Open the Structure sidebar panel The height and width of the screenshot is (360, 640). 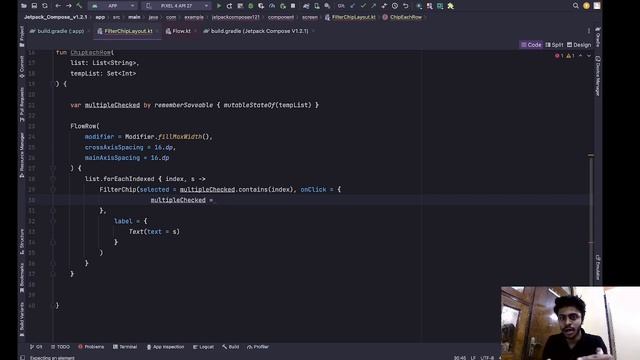tap(22, 242)
